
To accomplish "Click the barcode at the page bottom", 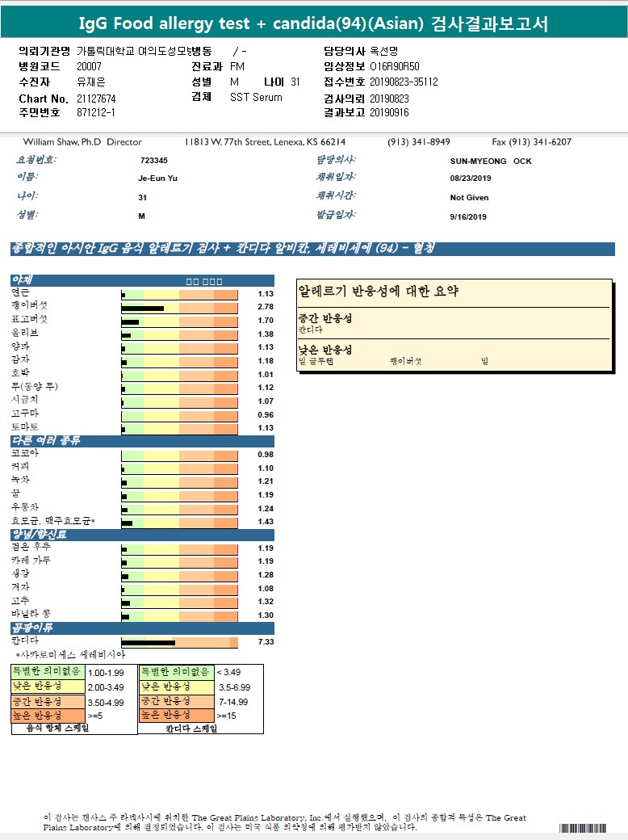I will 583,828.
